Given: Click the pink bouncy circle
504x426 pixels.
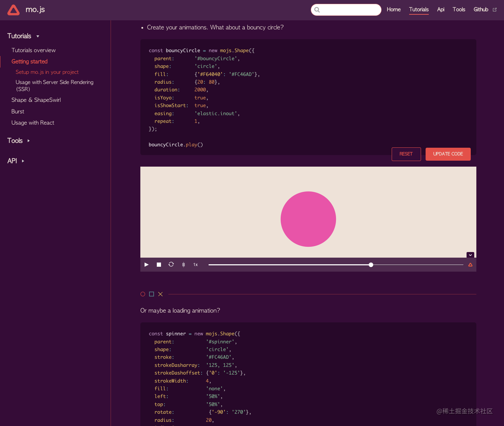Looking at the screenshot, I should [308, 219].
